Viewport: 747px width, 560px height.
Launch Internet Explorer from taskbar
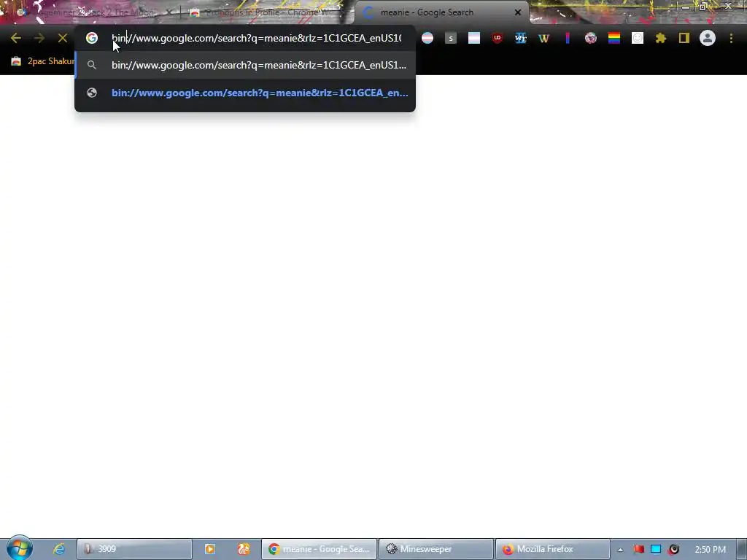pos(58,549)
